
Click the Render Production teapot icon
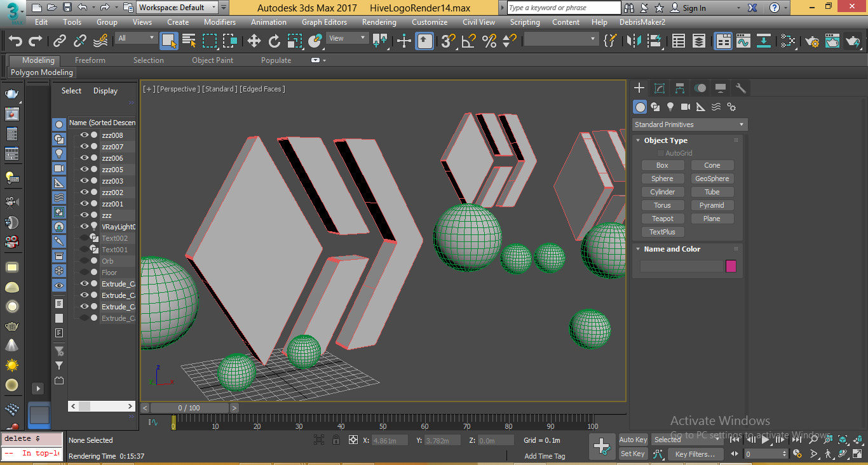[853, 41]
